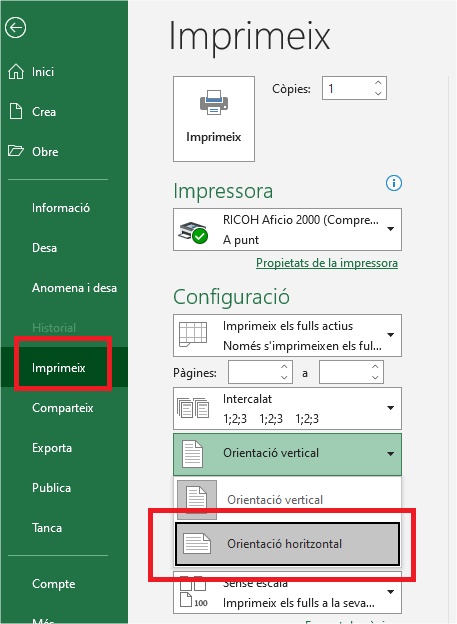Increase the ending page number stepper
The height and width of the screenshot is (624, 457).
[x=375, y=367]
